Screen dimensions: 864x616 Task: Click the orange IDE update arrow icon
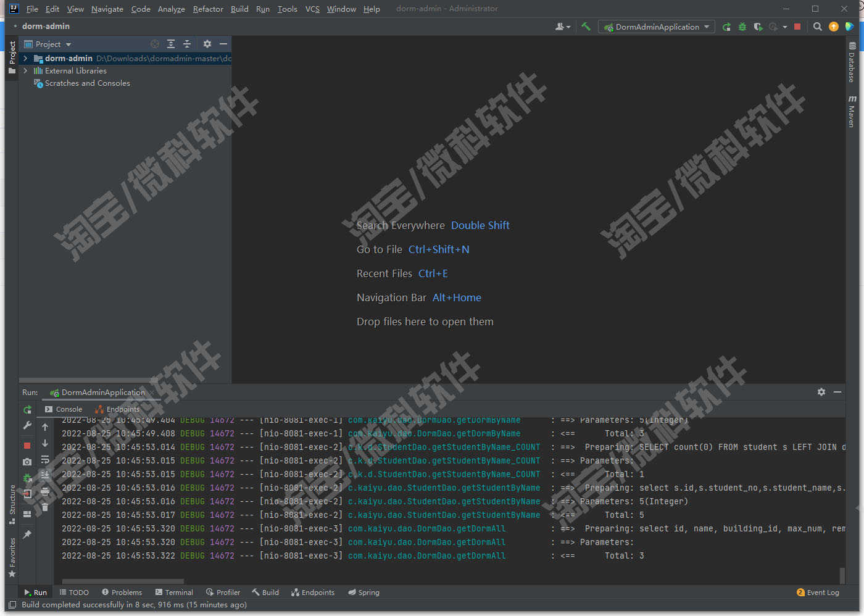click(834, 27)
